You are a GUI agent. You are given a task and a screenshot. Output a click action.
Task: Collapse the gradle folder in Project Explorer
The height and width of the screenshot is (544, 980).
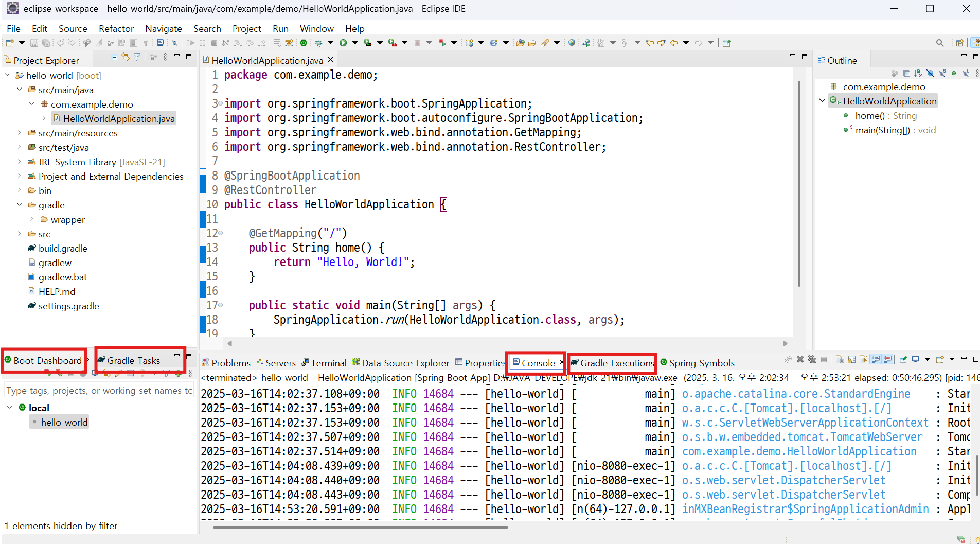point(20,205)
